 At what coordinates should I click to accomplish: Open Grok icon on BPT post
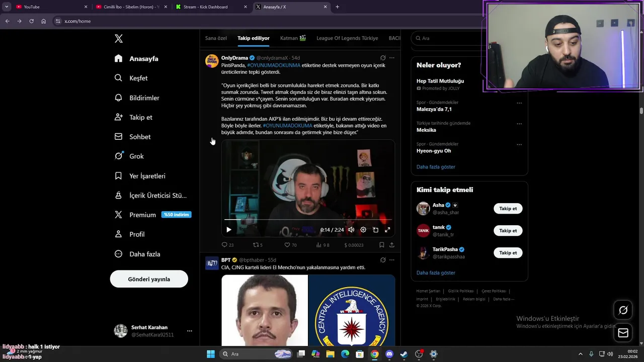point(383,260)
